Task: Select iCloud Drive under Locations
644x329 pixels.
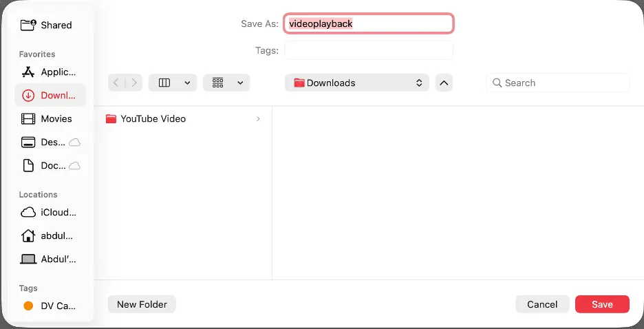Action: pos(50,213)
